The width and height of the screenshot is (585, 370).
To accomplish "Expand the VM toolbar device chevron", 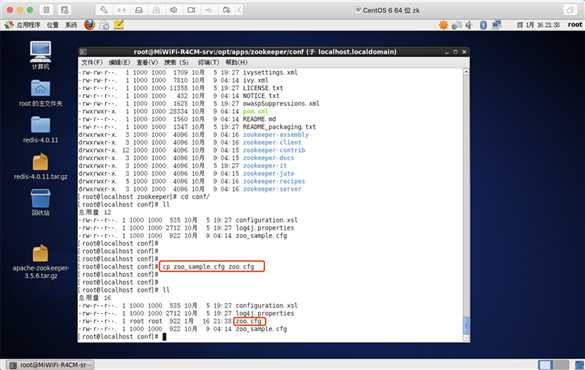I will 239,10.
